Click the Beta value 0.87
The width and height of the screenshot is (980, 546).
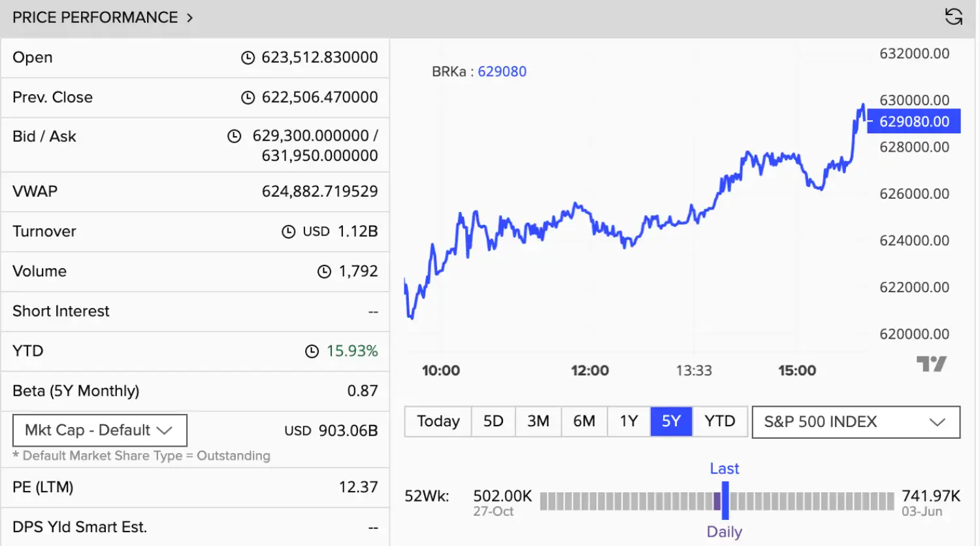click(x=363, y=391)
